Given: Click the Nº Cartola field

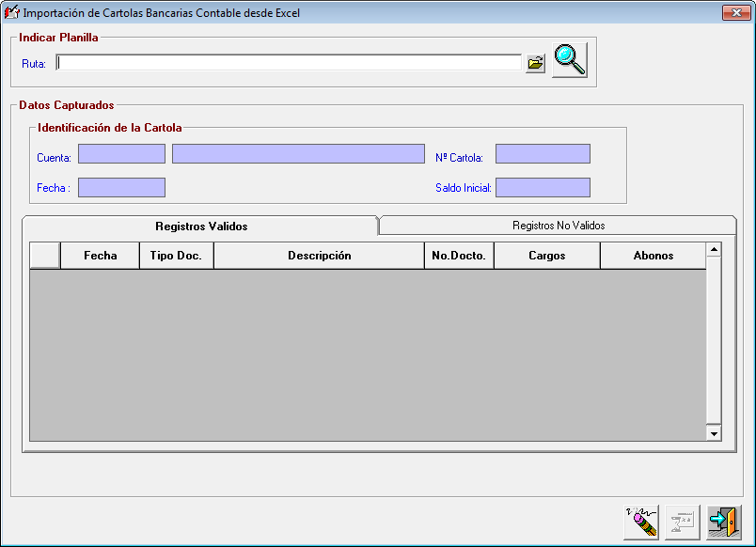Looking at the screenshot, I should point(543,154).
